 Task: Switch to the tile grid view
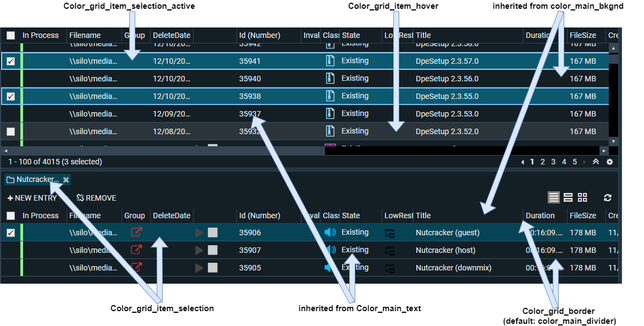pos(582,198)
